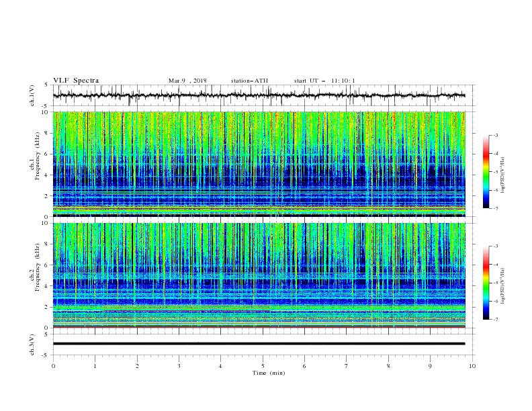
Task: Click inside the ch.2 spectrogram panel
Action: [259, 275]
